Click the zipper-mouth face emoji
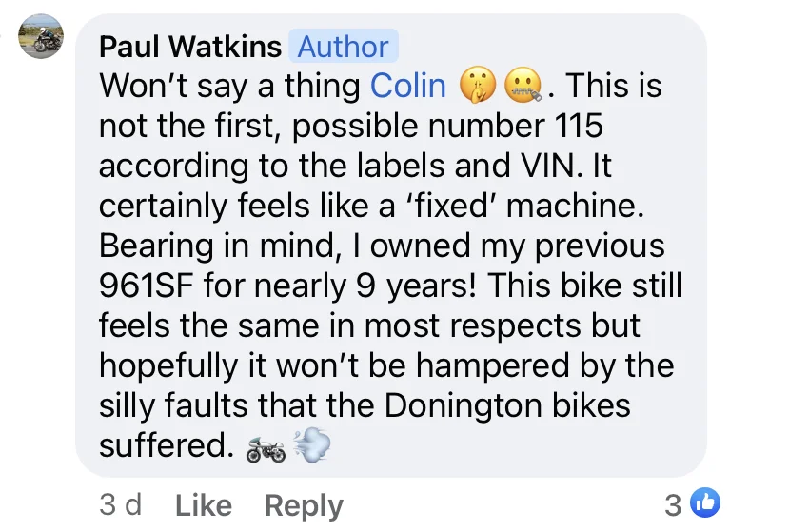Viewport: 789px width, 532px height. (x=523, y=86)
